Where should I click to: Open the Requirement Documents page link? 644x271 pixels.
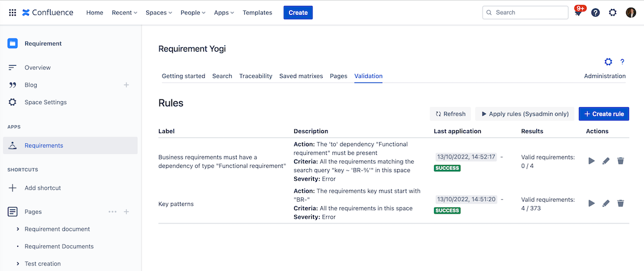[x=59, y=246]
